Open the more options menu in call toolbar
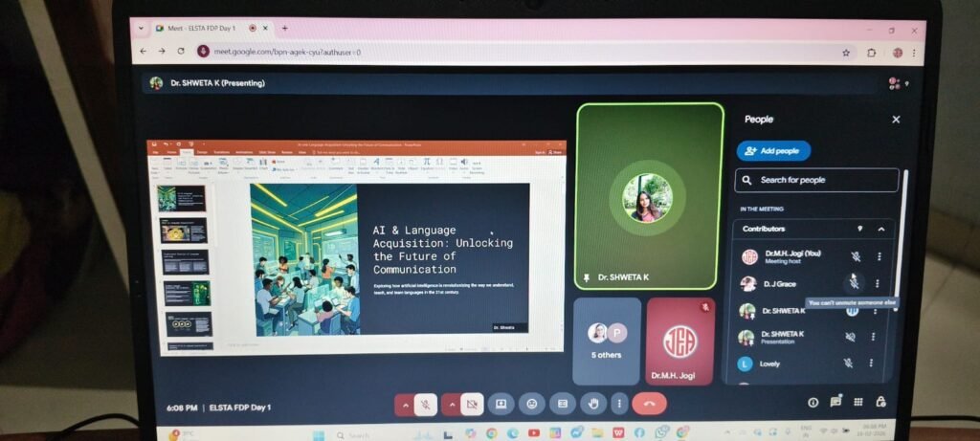Screen dimensions: 980x441 tap(620, 405)
